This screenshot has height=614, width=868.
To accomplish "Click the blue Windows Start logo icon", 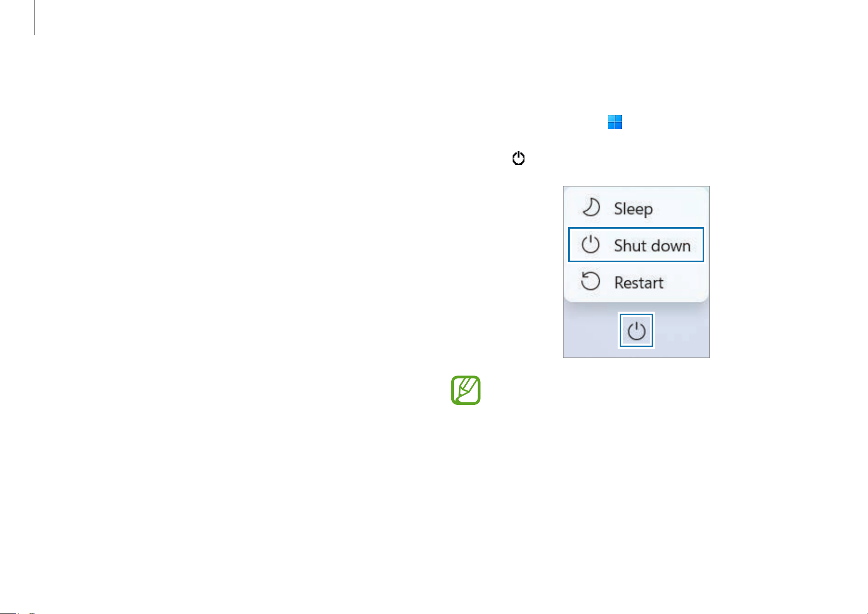I will coord(615,122).
